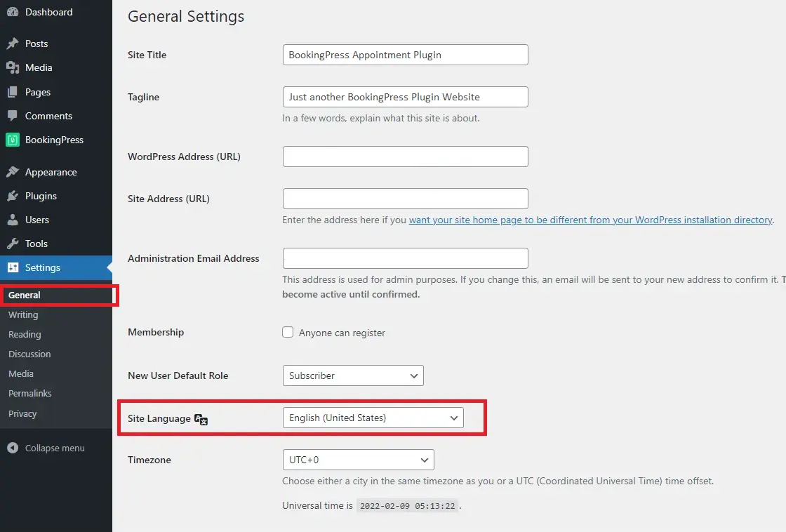
Task: Click the Pages icon in sidebar
Action: pyautogui.click(x=13, y=92)
